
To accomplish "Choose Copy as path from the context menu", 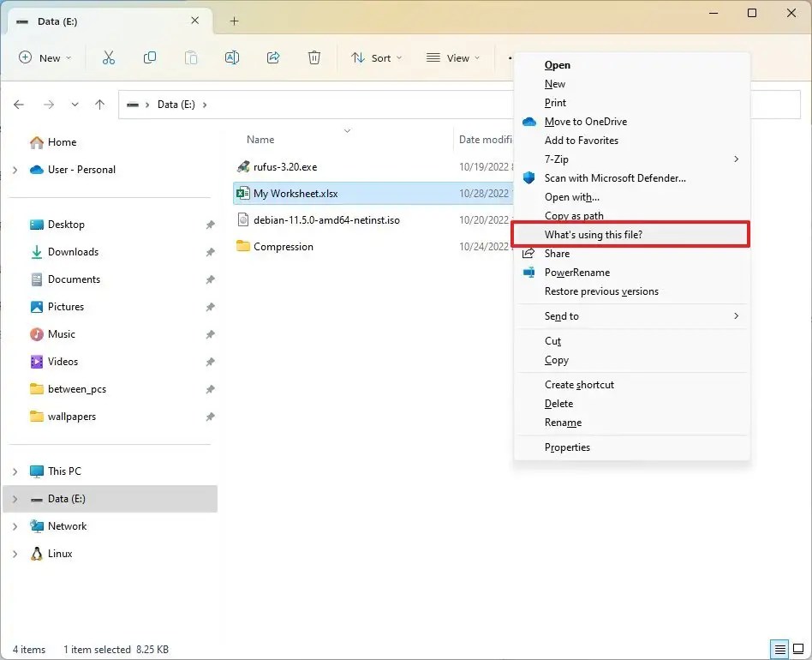I will click(x=574, y=215).
